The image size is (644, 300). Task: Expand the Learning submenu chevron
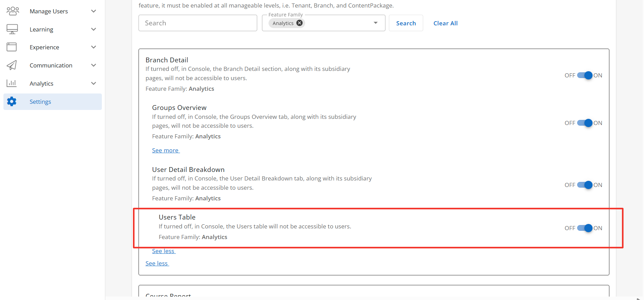coord(94,29)
